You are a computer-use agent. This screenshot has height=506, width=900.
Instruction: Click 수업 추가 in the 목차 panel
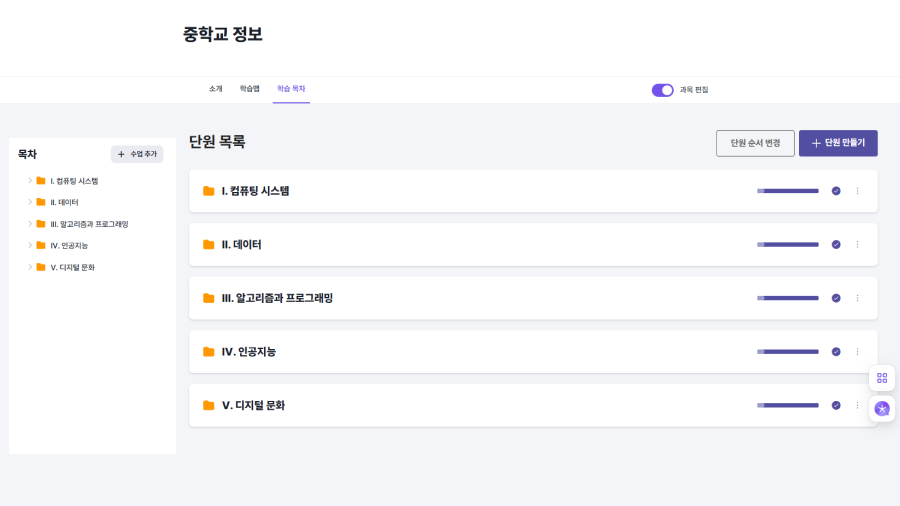pyautogui.click(x=137, y=154)
